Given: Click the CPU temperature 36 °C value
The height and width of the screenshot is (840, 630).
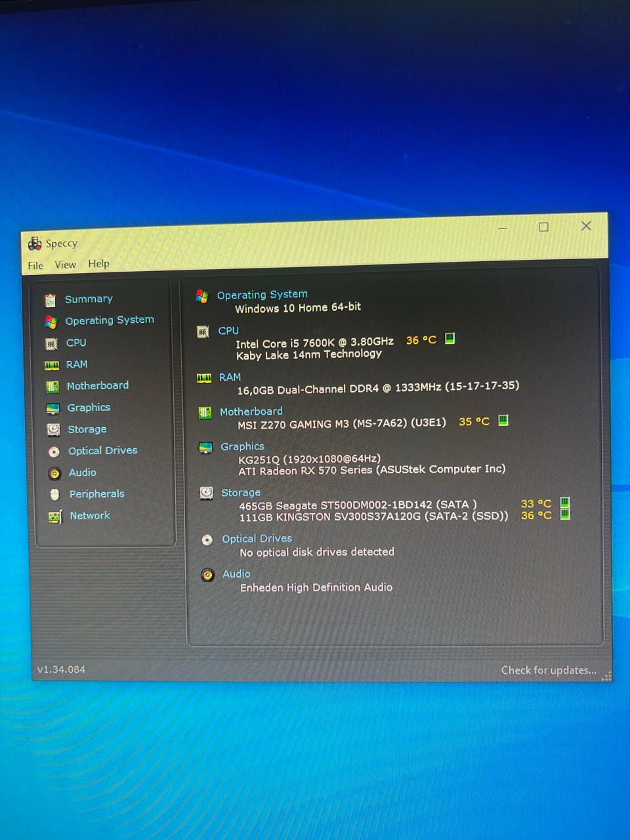Looking at the screenshot, I should [x=421, y=340].
